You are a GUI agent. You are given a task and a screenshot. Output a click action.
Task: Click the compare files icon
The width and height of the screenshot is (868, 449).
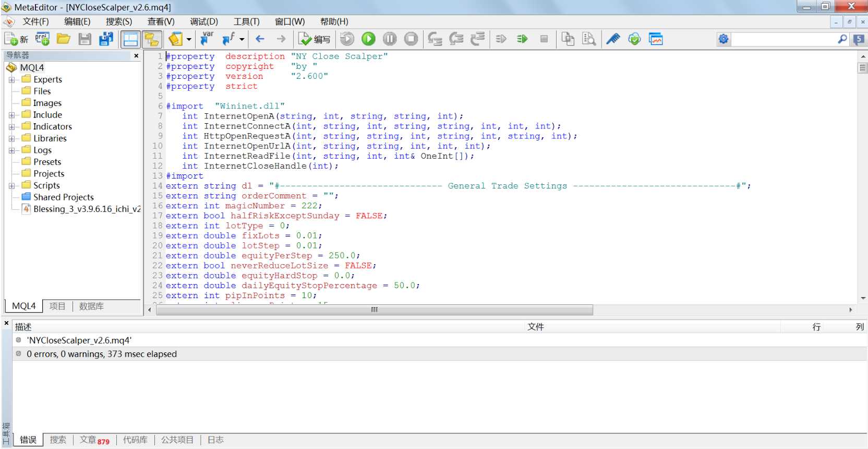(x=568, y=39)
